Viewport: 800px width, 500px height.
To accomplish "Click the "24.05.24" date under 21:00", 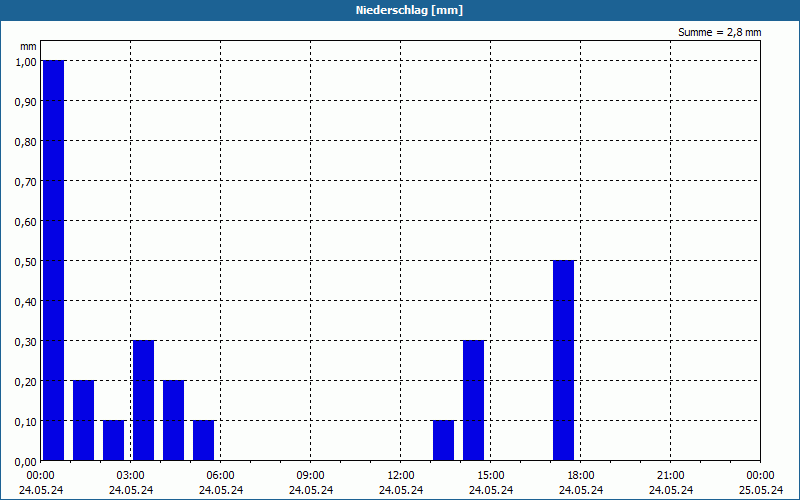I will click(x=670, y=490).
